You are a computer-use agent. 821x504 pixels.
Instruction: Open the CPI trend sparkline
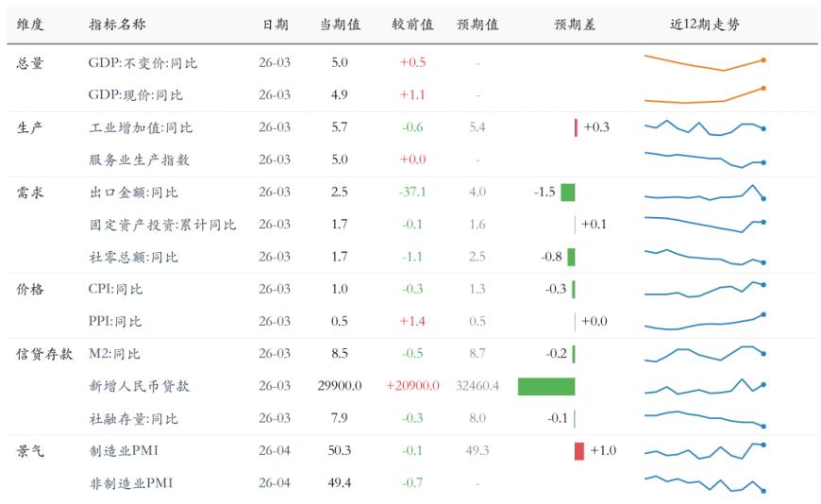[705, 289]
